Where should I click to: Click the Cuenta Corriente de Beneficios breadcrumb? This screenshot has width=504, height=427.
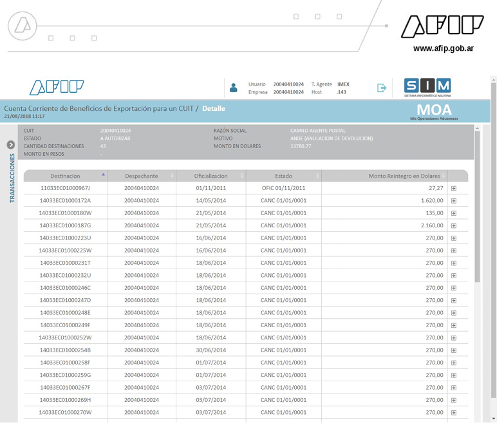click(x=99, y=109)
